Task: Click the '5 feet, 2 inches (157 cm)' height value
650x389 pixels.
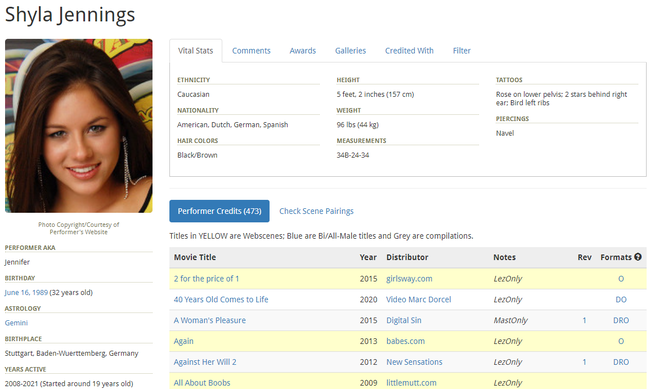Action: [375, 94]
